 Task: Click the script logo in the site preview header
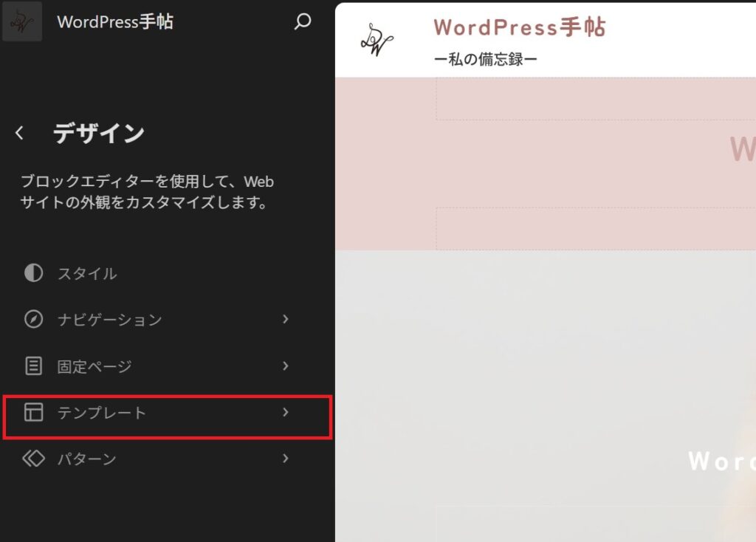[x=377, y=40]
